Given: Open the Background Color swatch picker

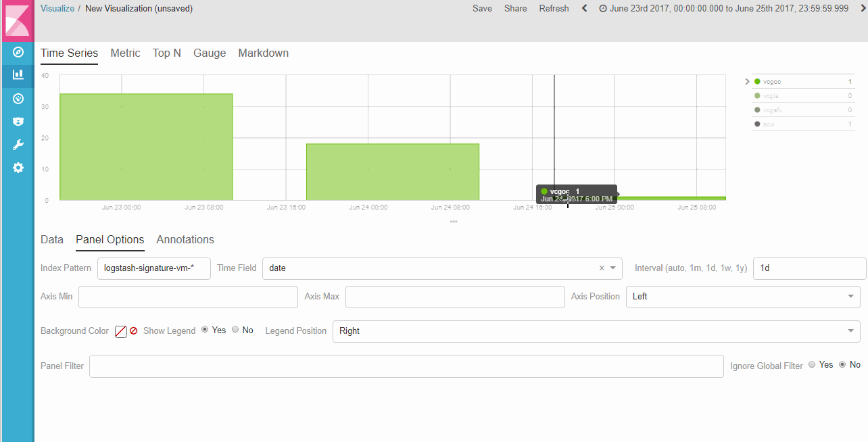Looking at the screenshot, I should pyautogui.click(x=121, y=331).
